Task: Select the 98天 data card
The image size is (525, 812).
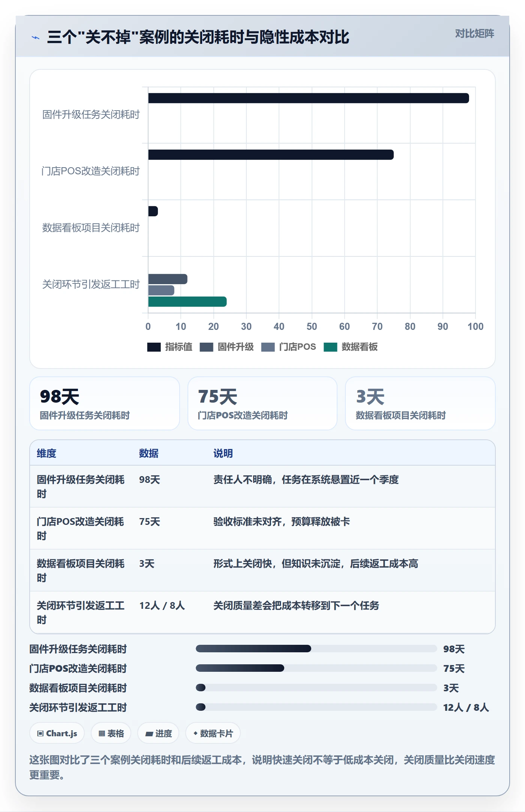Action: (x=105, y=403)
